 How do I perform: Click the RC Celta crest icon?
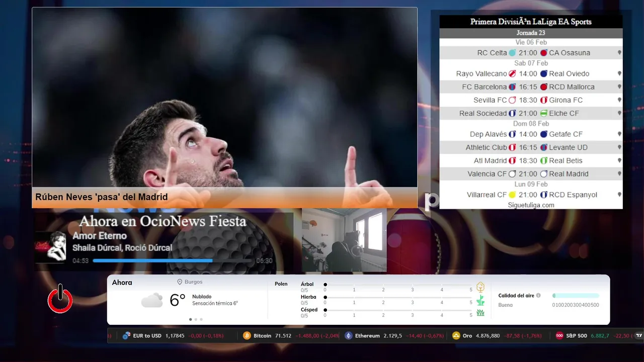[512, 53]
